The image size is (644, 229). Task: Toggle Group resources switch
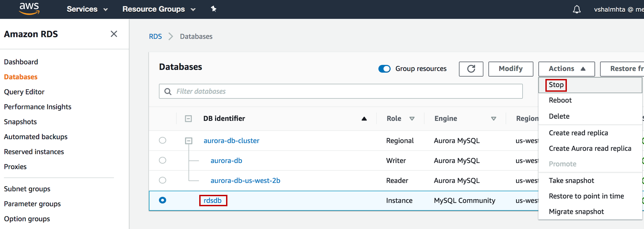[384, 69]
